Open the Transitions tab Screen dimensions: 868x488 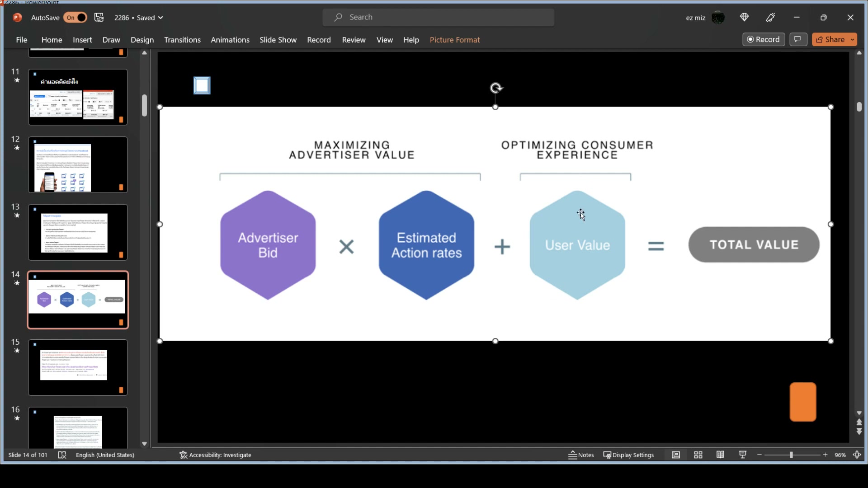182,40
